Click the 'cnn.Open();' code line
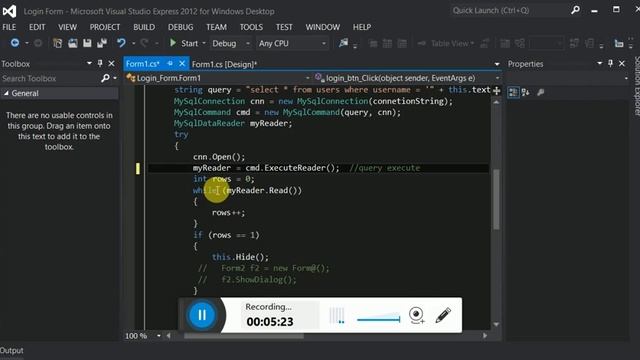 tap(219, 157)
